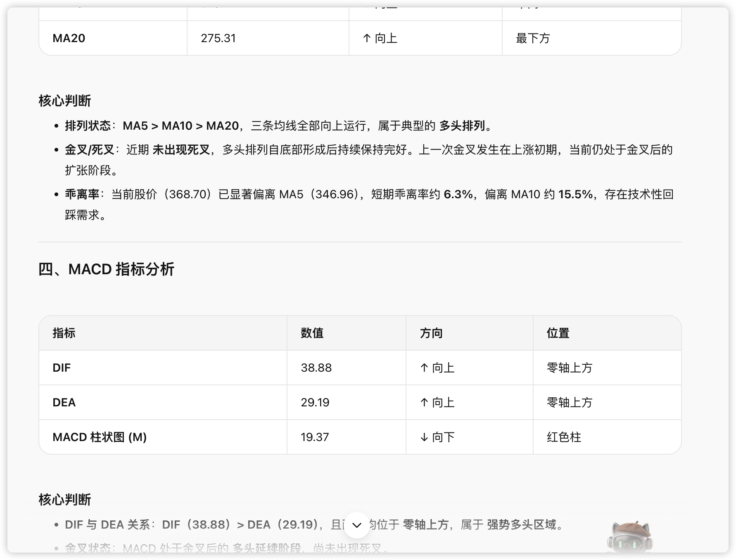Select the DIF value 38.88 in table
Viewport: 736px width, 560px height.
point(316,368)
